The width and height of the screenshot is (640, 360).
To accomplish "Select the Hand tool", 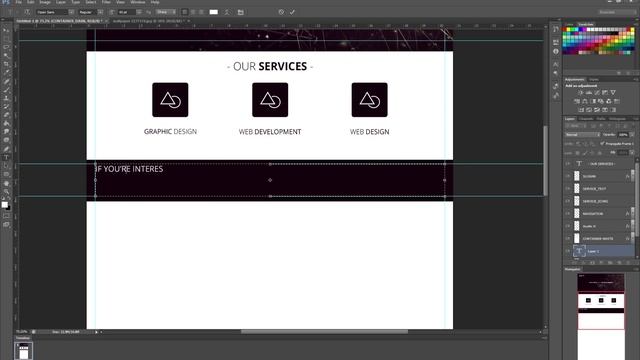I will coord(6,183).
